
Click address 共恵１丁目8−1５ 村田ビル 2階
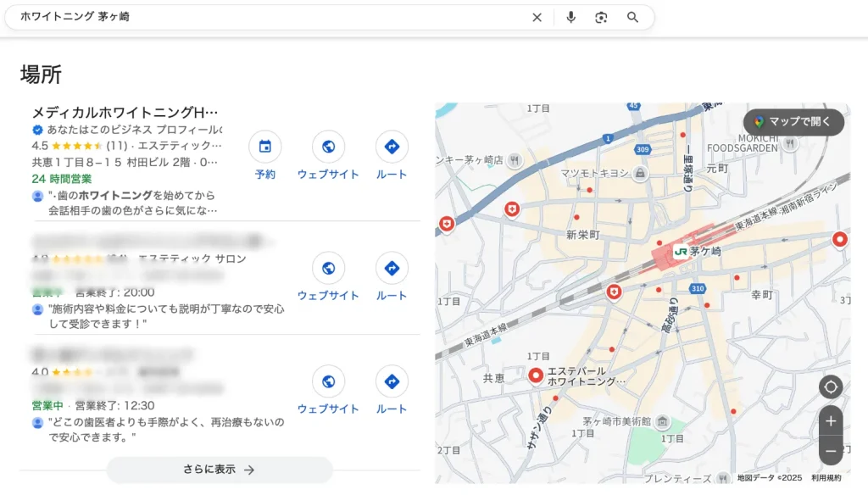pos(111,162)
